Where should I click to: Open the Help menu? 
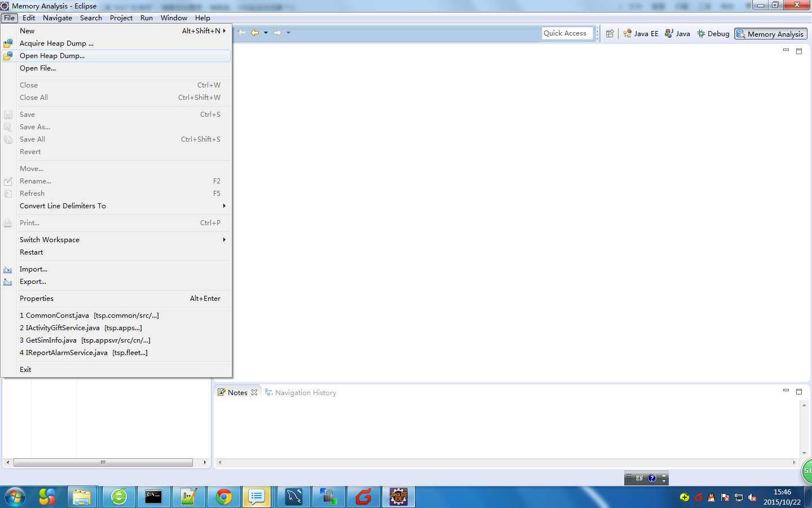(x=202, y=18)
